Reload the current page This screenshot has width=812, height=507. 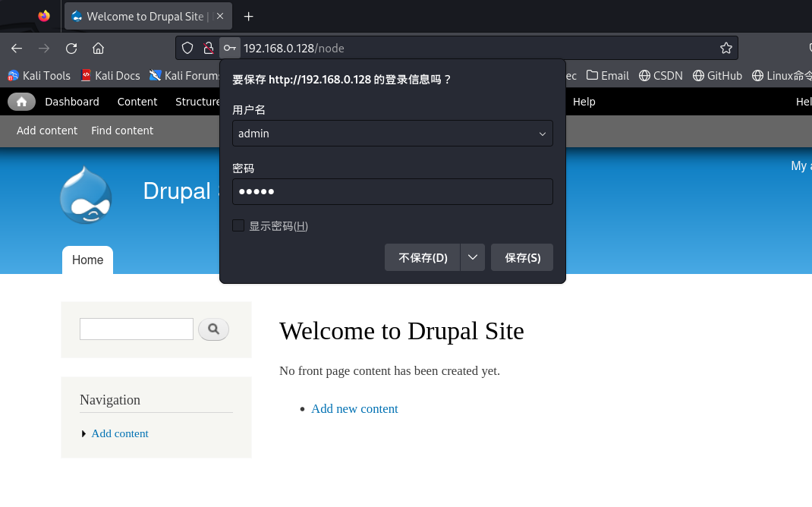(x=71, y=48)
